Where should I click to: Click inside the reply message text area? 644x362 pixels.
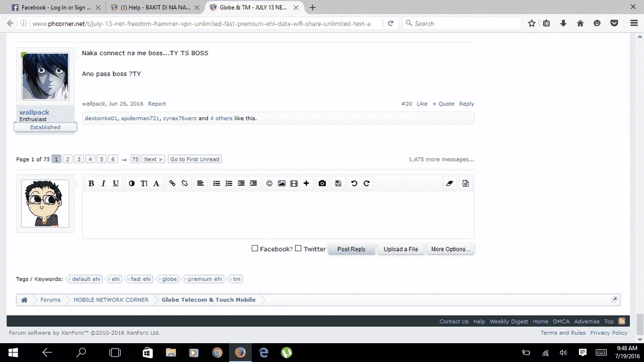[x=278, y=215]
